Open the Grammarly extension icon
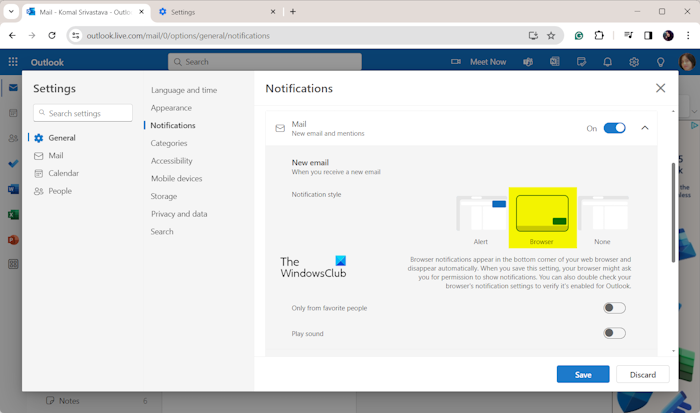 pos(579,36)
